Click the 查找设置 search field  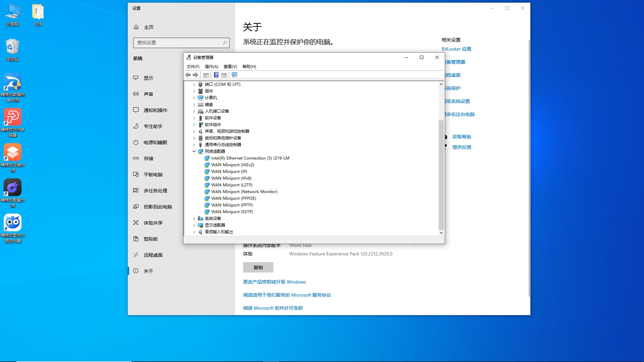point(178,43)
